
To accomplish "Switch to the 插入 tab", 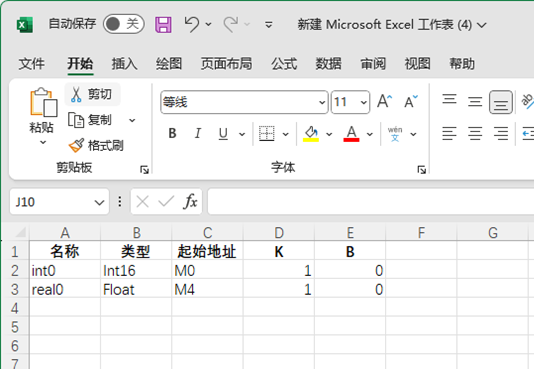I will 124,64.
